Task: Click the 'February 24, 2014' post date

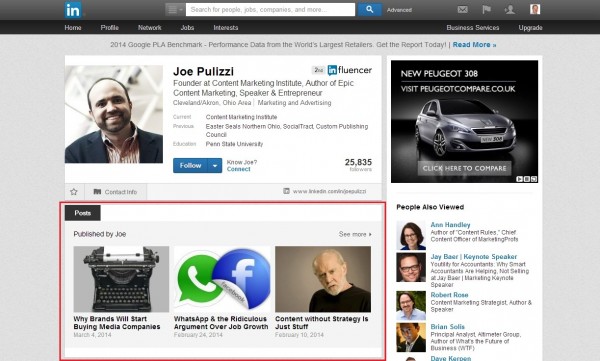Action: tap(198, 335)
